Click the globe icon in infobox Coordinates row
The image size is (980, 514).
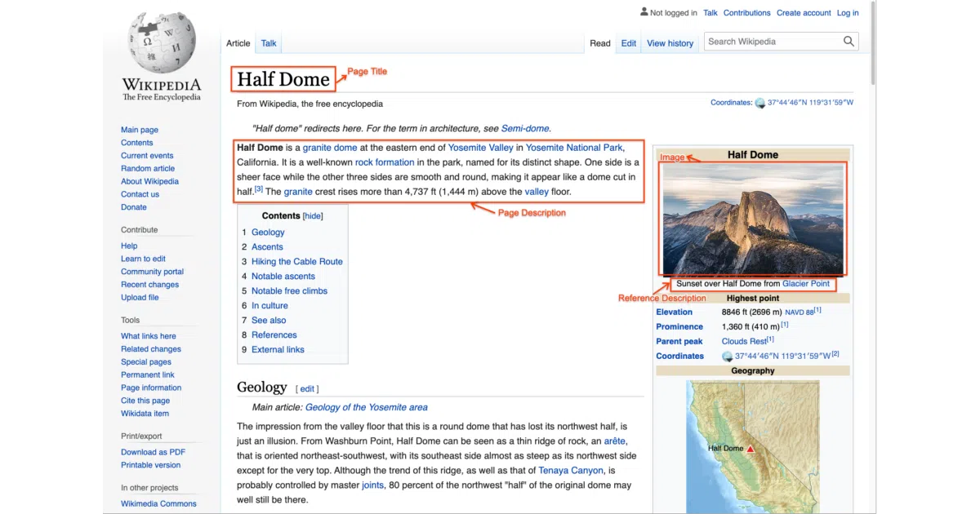pos(728,357)
